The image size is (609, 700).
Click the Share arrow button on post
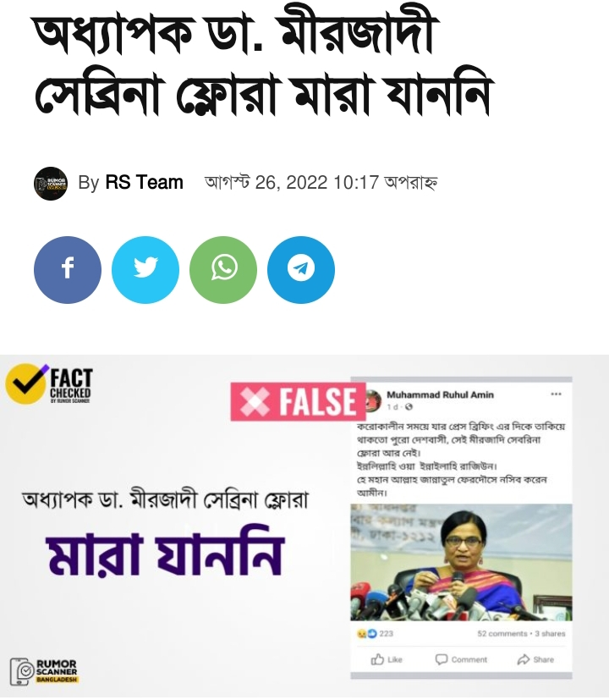point(535,659)
